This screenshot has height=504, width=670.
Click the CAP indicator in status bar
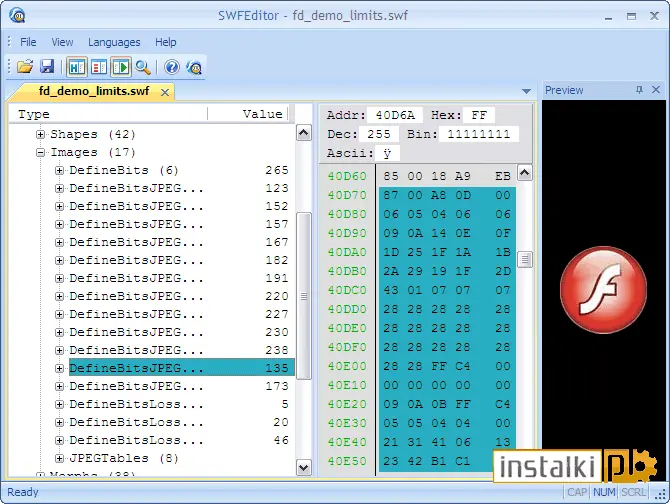(x=577, y=492)
